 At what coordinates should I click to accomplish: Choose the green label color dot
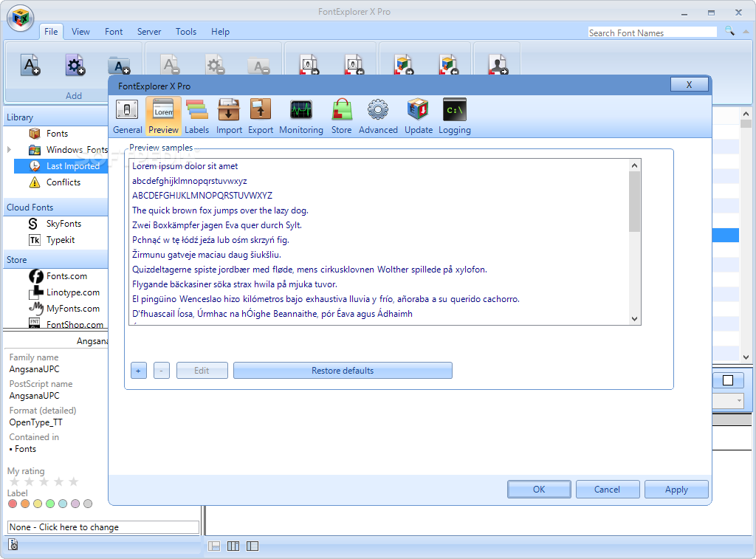tap(50, 504)
